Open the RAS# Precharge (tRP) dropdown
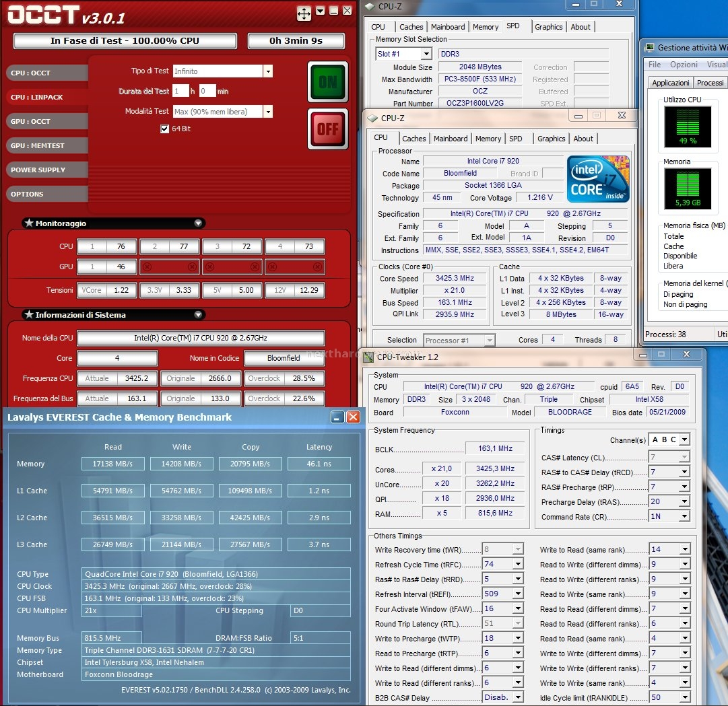The width and height of the screenshot is (728, 706). (685, 487)
